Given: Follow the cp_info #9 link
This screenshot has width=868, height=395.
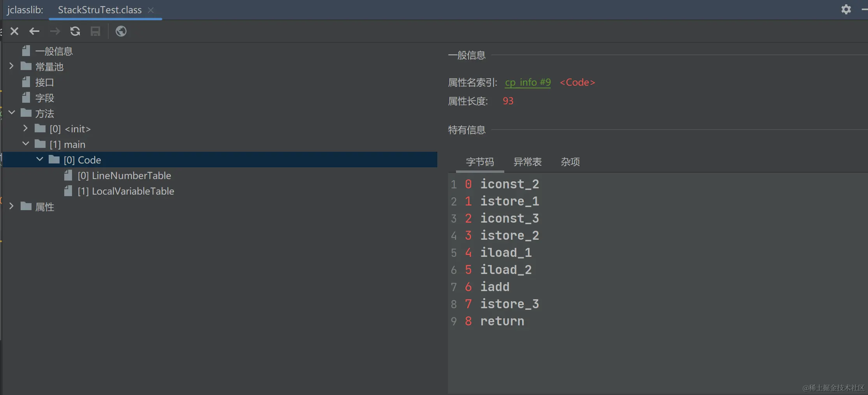Looking at the screenshot, I should coord(528,83).
